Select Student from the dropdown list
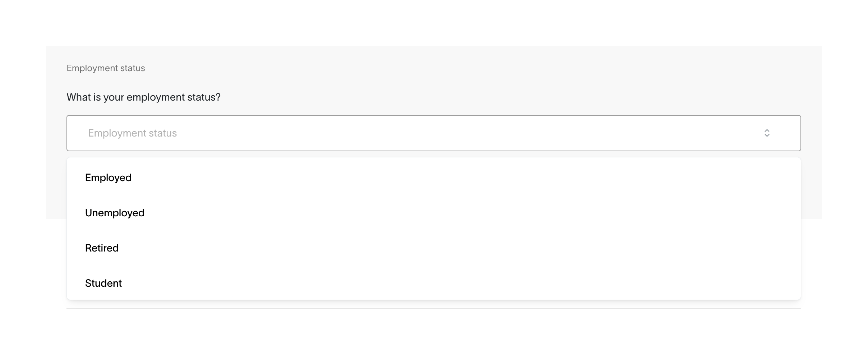 103,283
